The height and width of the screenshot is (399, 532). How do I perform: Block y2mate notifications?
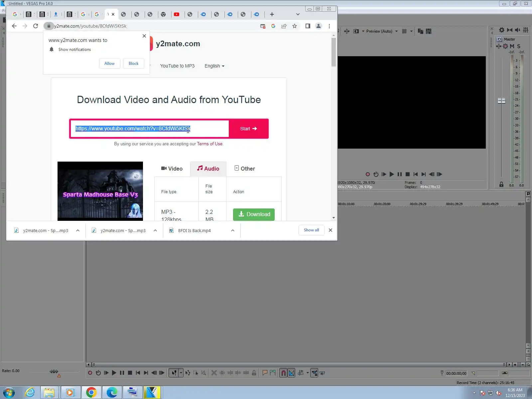pyautogui.click(x=134, y=64)
